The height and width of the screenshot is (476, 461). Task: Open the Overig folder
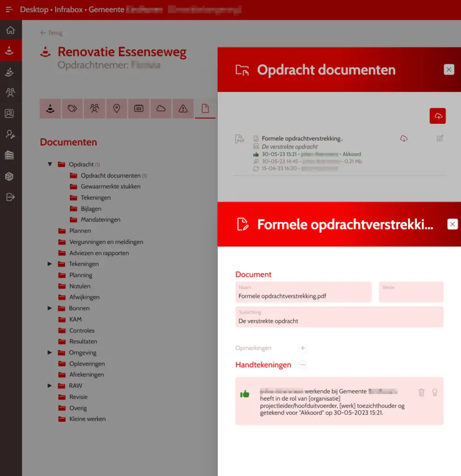pyautogui.click(x=72, y=408)
